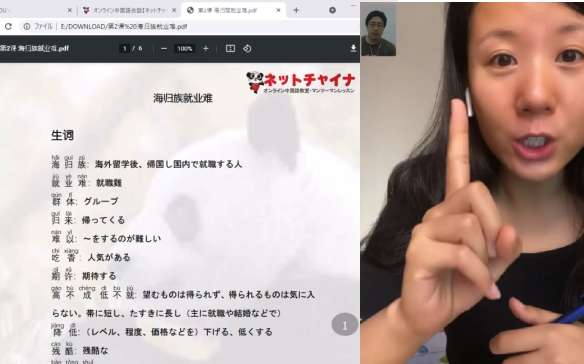This screenshot has width=584, height=364.
Task: Close the 第2课 海归族就业难.pdf tab
Action: coord(278,10)
